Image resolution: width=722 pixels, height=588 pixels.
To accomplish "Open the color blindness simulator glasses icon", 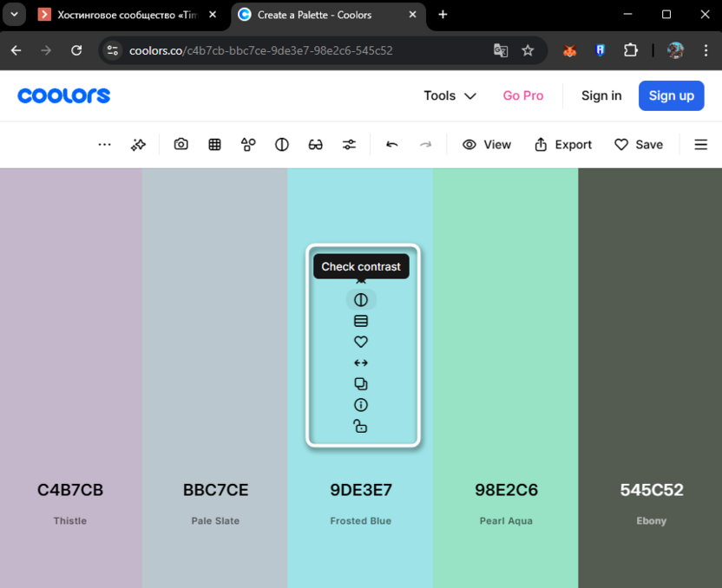I will point(314,144).
